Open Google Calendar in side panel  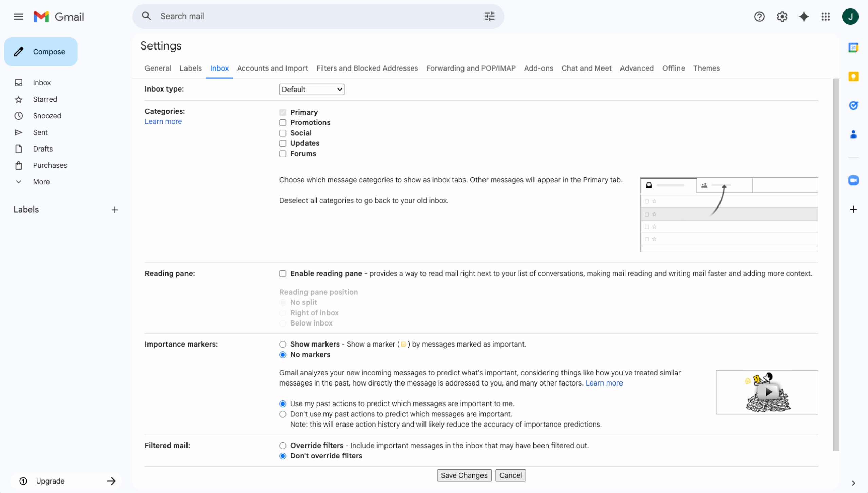[853, 47]
